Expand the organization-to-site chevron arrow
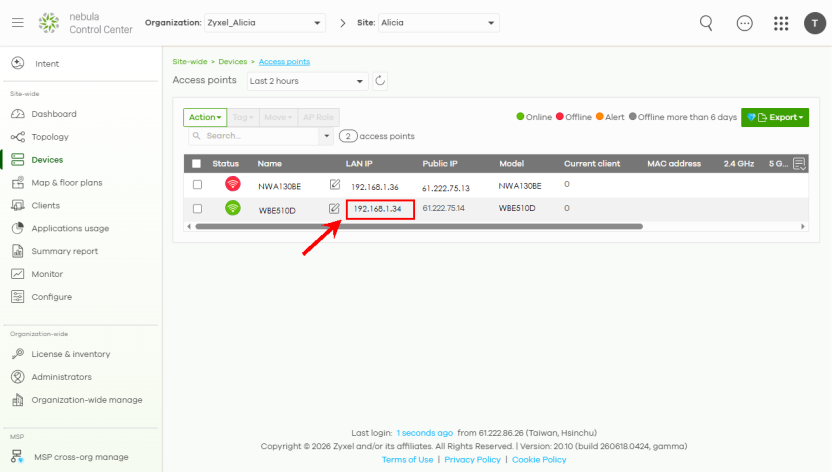This screenshot has height=472, width=832. (x=342, y=23)
